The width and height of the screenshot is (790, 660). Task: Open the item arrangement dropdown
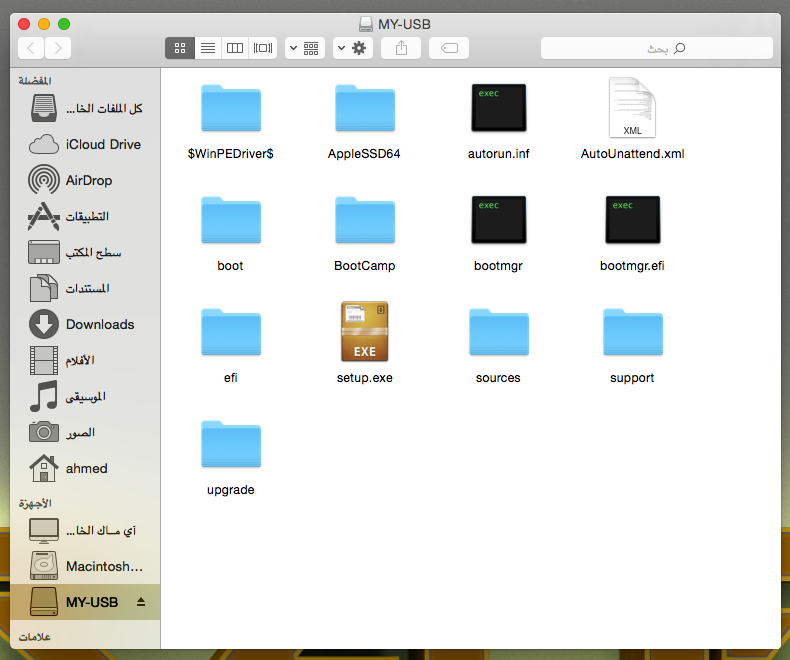[x=305, y=48]
